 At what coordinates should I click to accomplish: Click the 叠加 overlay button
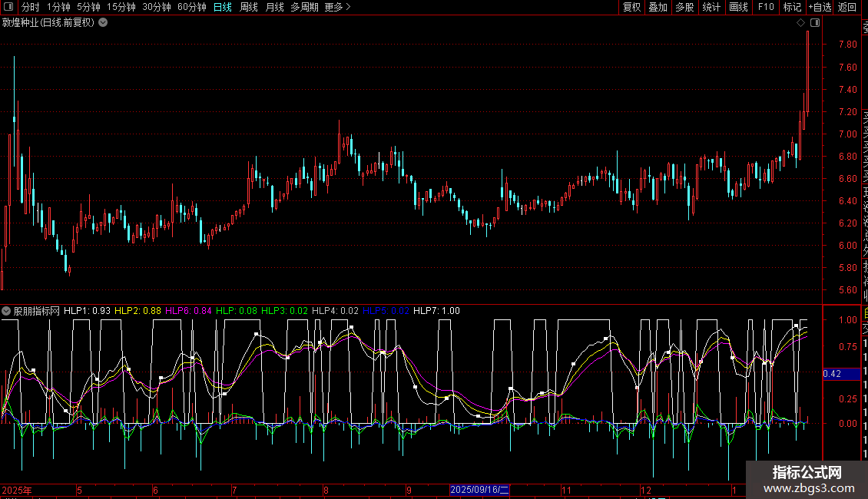coord(658,7)
